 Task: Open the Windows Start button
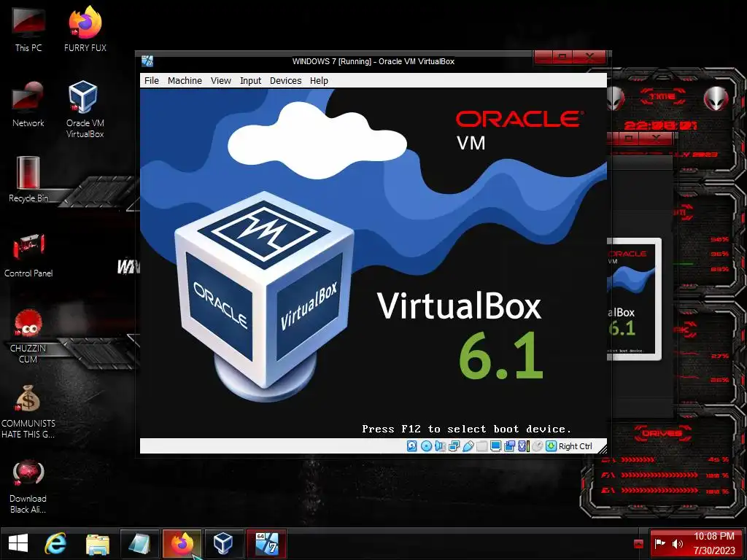pyautogui.click(x=18, y=543)
